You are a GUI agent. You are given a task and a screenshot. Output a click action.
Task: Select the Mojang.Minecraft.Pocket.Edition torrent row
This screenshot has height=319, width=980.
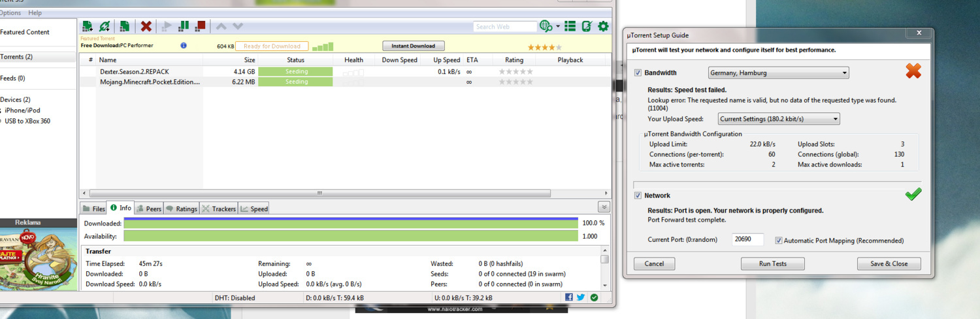click(x=345, y=82)
